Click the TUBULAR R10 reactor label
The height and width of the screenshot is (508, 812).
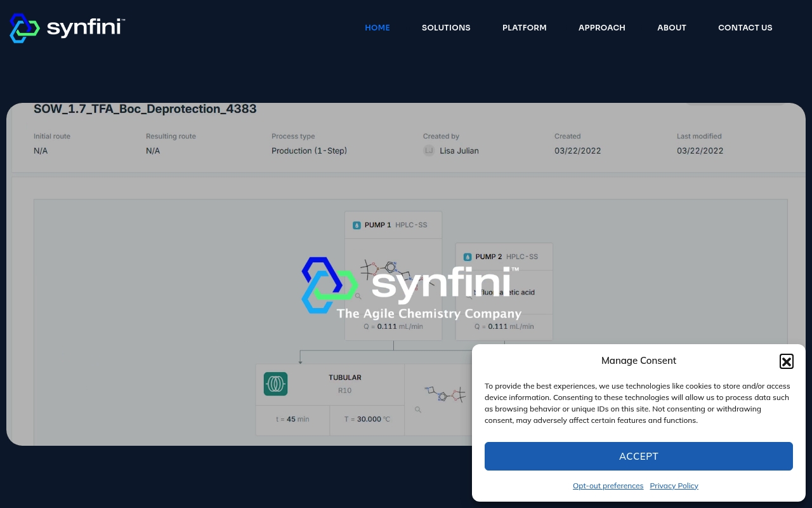pyautogui.click(x=345, y=384)
